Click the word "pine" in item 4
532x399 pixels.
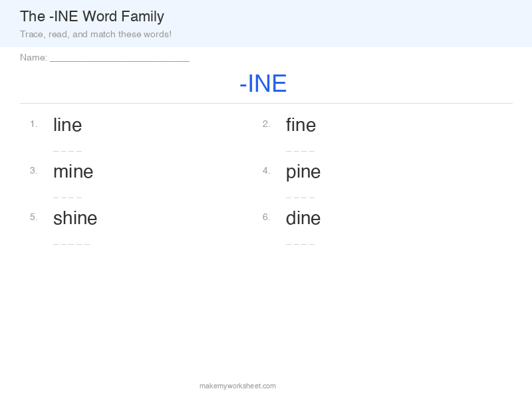pos(303,172)
